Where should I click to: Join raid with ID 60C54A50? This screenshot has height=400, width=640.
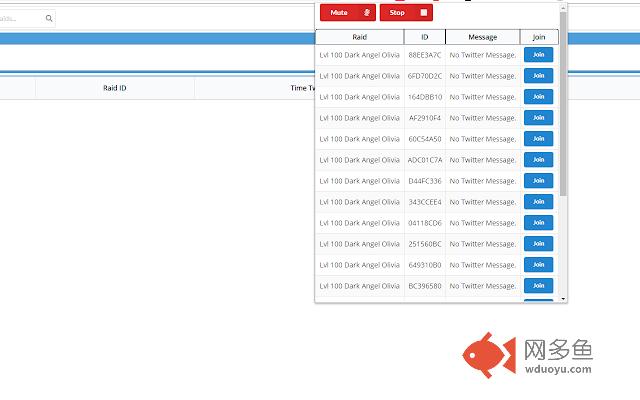click(538, 139)
